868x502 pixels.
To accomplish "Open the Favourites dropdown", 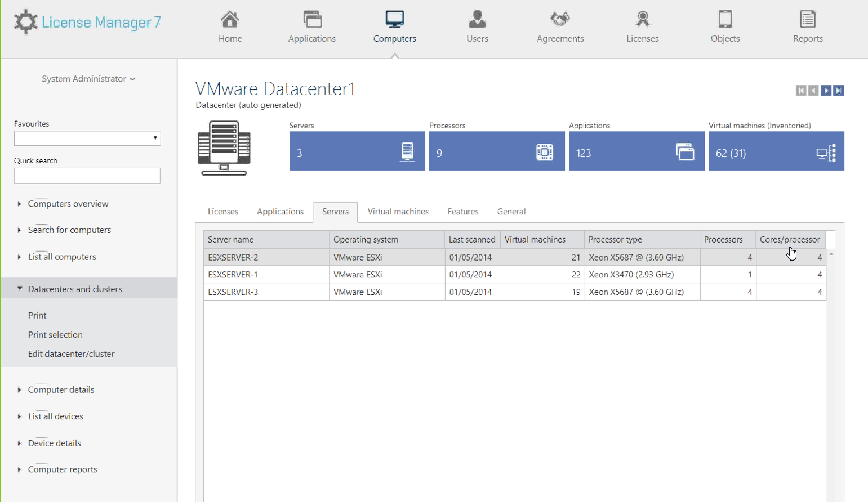I will coord(87,138).
